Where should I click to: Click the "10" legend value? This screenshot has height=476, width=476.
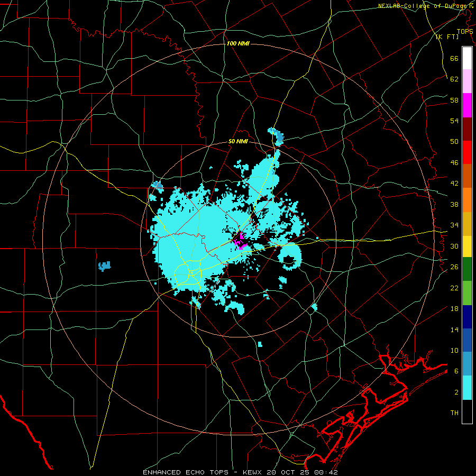click(454, 350)
